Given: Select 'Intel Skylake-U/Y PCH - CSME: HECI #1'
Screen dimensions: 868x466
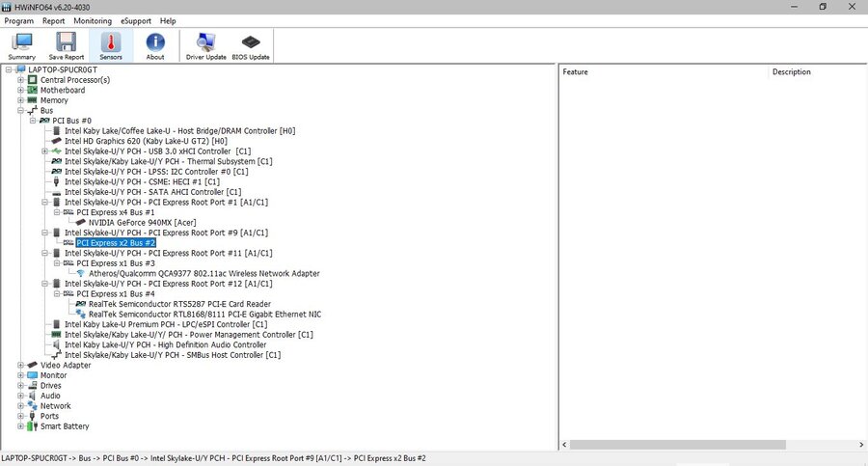Looking at the screenshot, I should 143,181.
